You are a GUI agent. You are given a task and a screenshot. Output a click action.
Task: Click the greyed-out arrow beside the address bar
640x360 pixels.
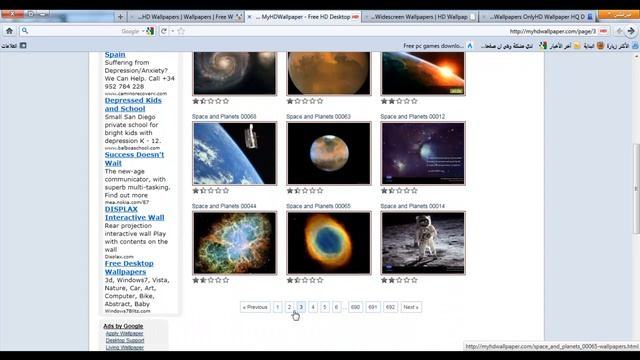pos(619,31)
